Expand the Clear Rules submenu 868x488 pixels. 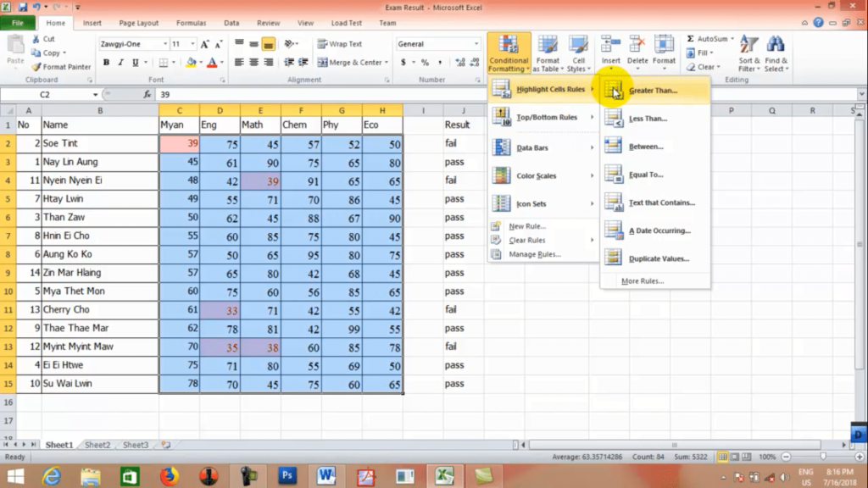tap(542, 240)
